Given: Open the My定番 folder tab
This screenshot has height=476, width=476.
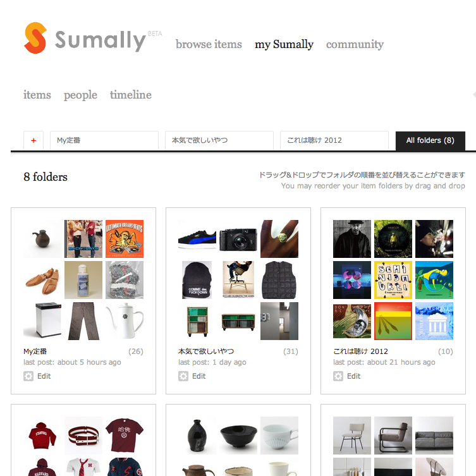Looking at the screenshot, I should pos(104,140).
